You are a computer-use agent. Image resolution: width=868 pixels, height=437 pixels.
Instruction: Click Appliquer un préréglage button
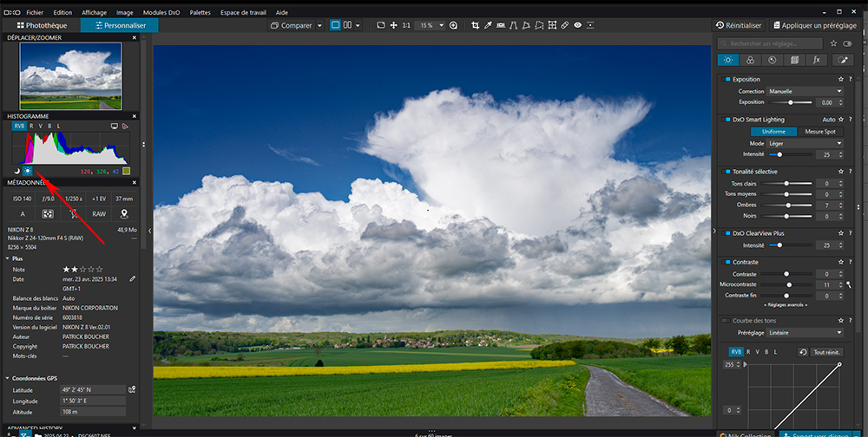[x=814, y=25]
